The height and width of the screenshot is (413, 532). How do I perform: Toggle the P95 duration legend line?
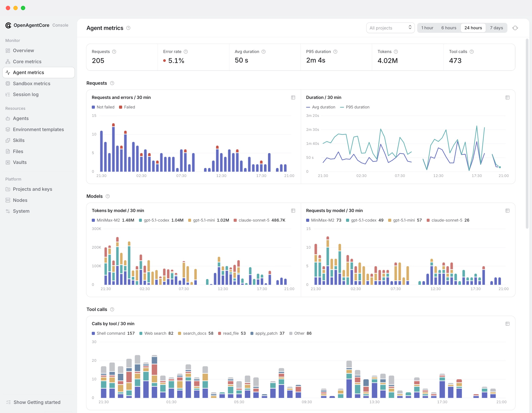click(355, 107)
